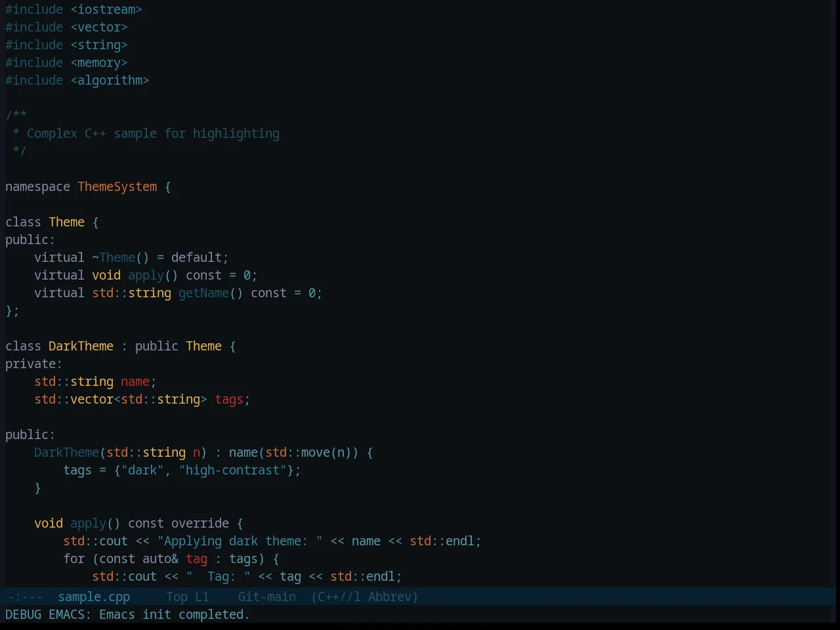Click 'Theme' in the 'class Theme {' line
840x630 pixels.
(67, 222)
